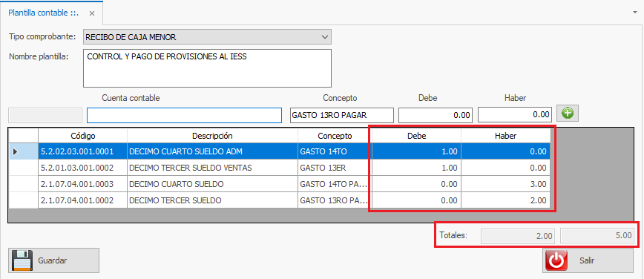Click DECIMO TERCER SUELDO VENTAS description
Screen dimensions: 644x279
point(212,168)
